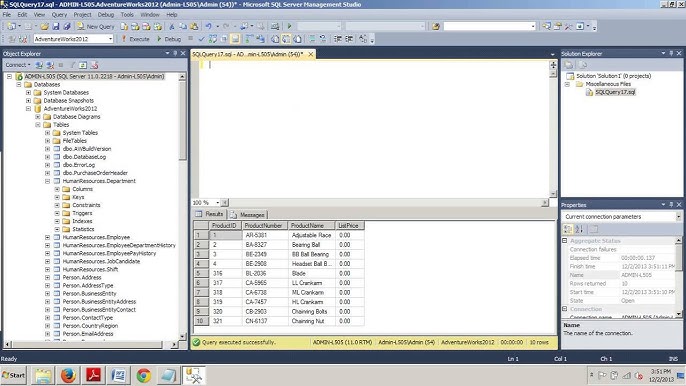Open the Connect dropdown in Object Explorer
The height and width of the screenshot is (386, 686).
point(18,65)
